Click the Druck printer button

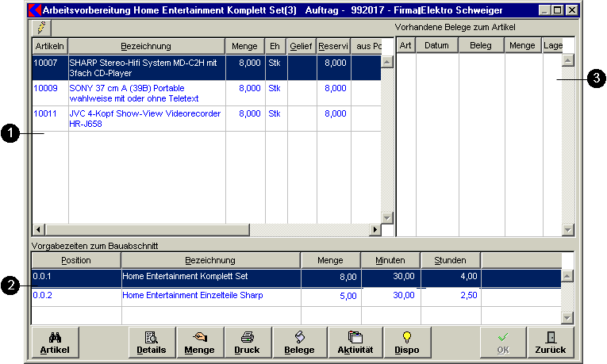tap(247, 343)
